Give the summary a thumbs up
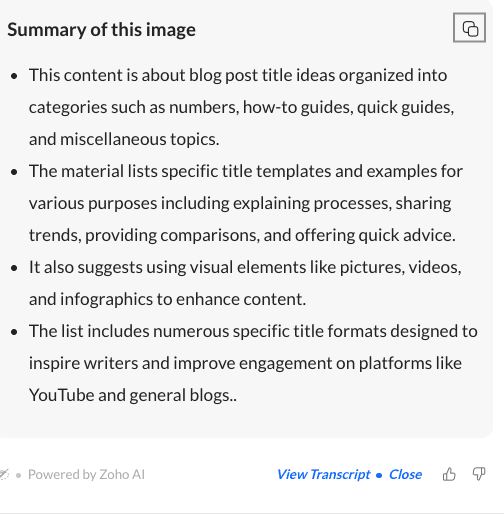The image size is (504, 514). tap(449, 474)
